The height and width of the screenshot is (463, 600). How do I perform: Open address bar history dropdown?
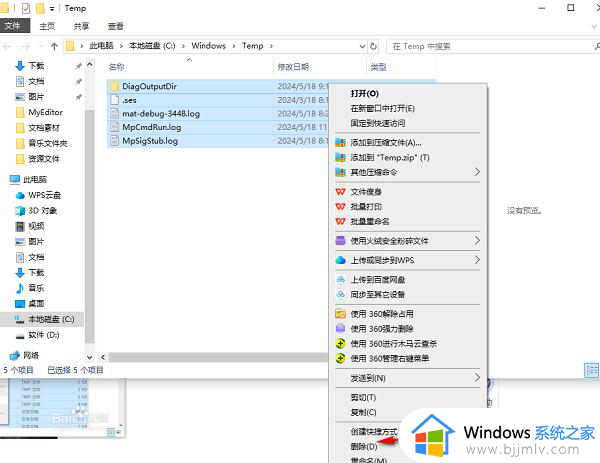click(x=362, y=46)
